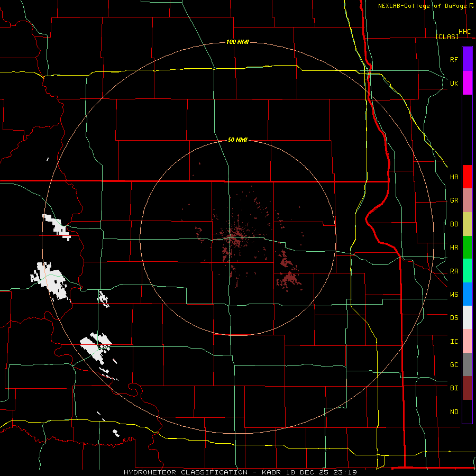The image size is (476, 476).
Task: Pick the dark green HR legend swatch
Action: click(x=467, y=248)
